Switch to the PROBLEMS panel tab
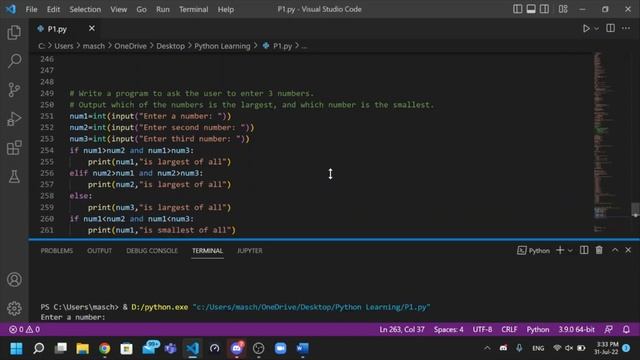Screen dimensions: 640x360 click(x=57, y=251)
